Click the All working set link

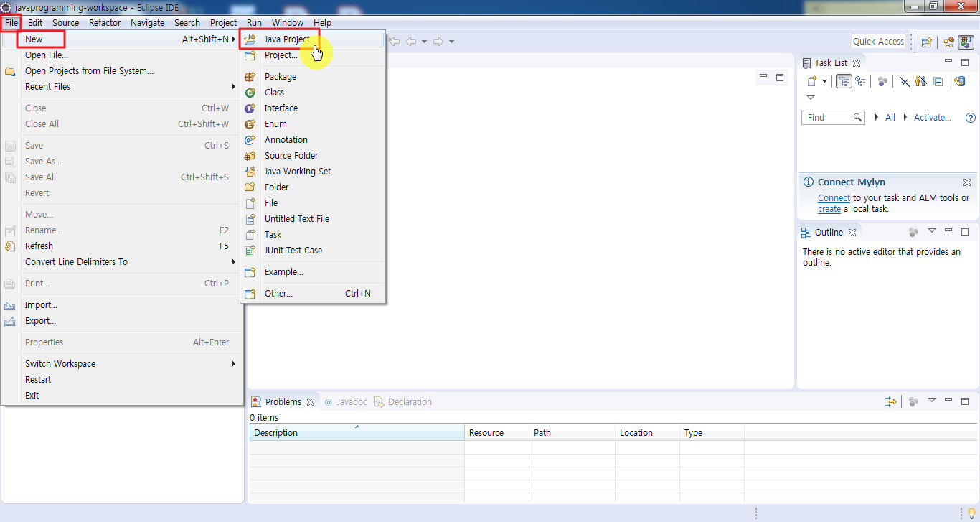pos(890,118)
